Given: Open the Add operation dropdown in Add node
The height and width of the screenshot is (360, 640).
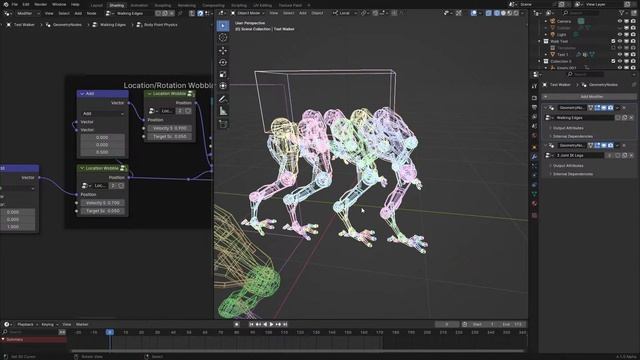Looking at the screenshot, I should click(103, 113).
